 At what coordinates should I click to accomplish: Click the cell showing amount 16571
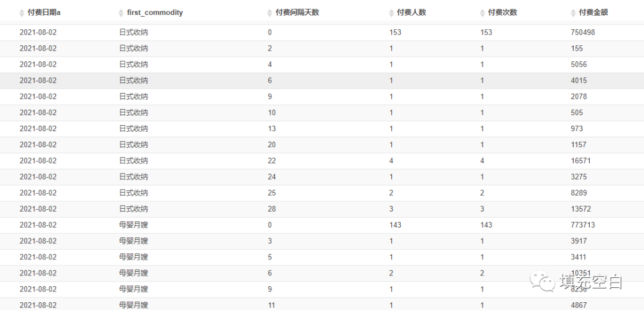pyautogui.click(x=581, y=160)
